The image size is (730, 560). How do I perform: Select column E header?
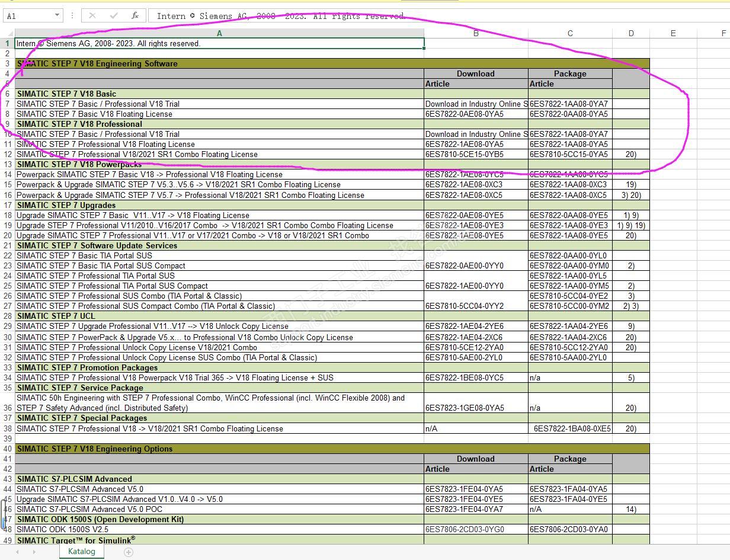click(x=673, y=33)
